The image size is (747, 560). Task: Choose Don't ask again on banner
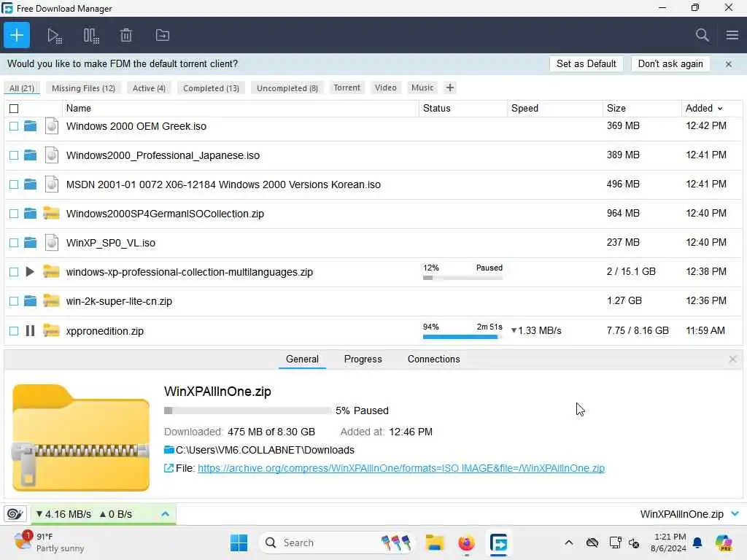670,64
